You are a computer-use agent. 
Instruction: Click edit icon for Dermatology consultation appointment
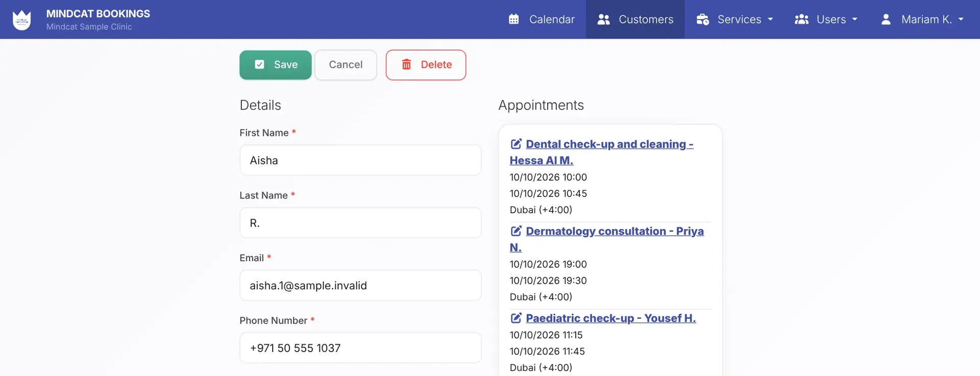pos(516,231)
